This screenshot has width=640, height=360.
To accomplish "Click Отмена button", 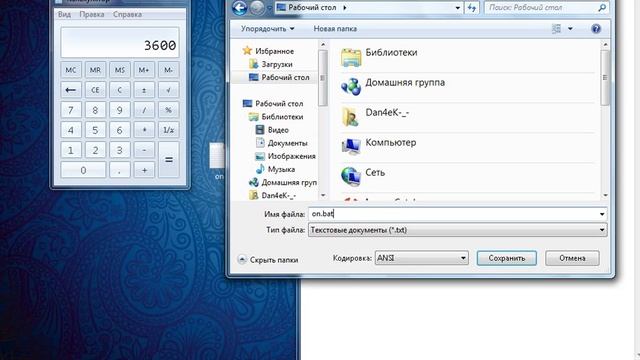I will 572,258.
